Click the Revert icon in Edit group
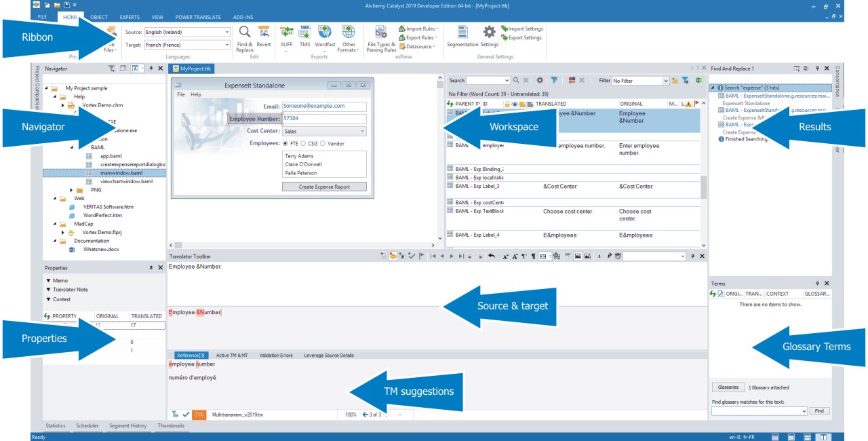Screen dimensions: 868x441 [x=264, y=37]
